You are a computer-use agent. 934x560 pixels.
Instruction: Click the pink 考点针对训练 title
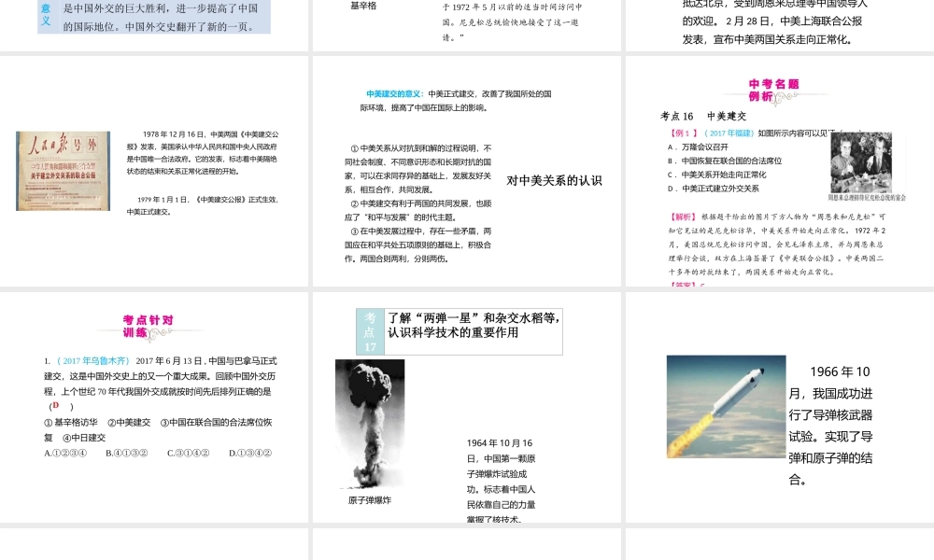[148, 326]
